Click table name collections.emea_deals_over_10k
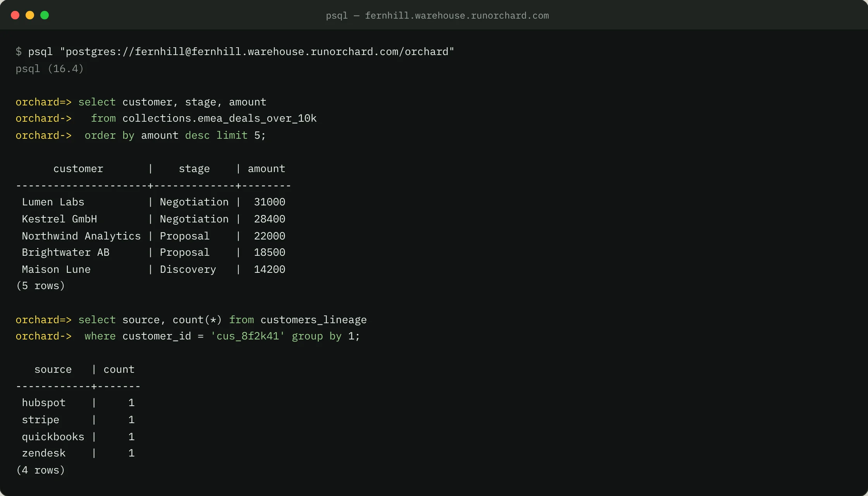The image size is (868, 496). 219,118
